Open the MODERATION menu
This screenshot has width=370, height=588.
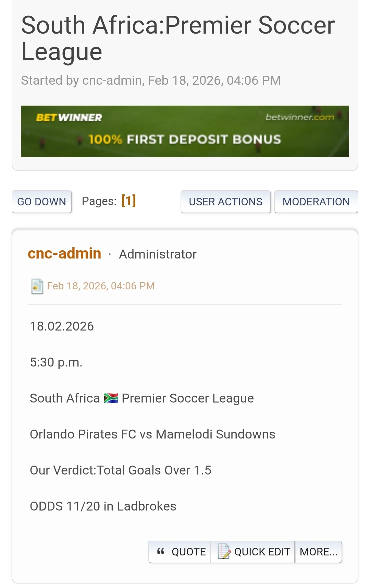tap(316, 202)
